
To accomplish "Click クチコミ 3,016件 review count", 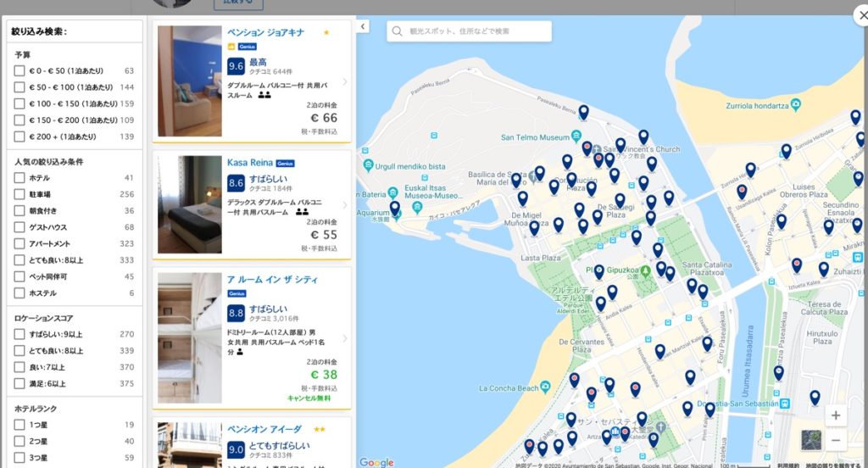I will click(274, 319).
